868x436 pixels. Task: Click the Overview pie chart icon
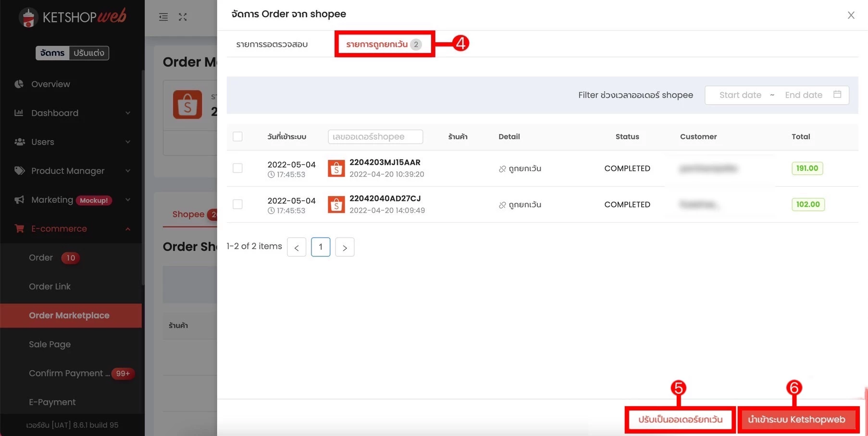coord(19,84)
